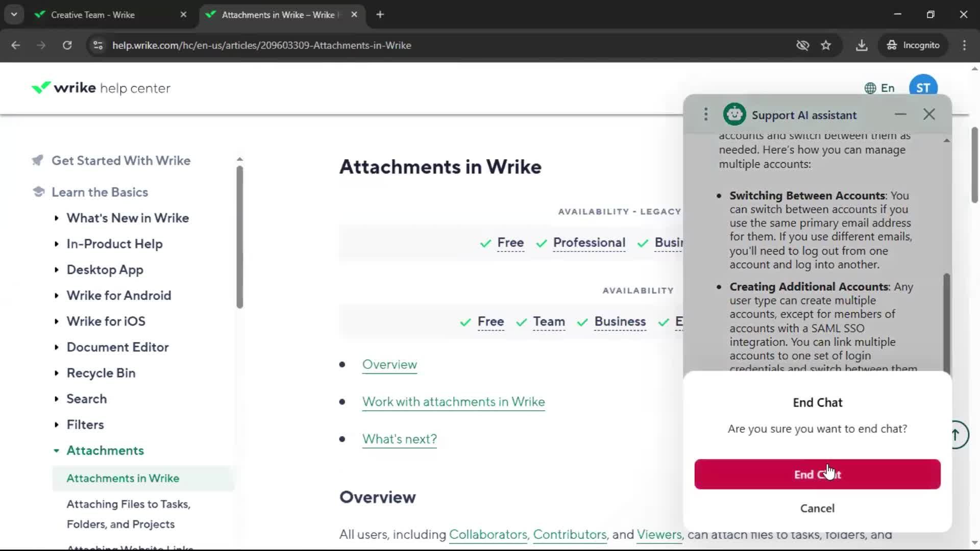
Task: Open the Support AI assistant options menu
Action: pos(706,114)
